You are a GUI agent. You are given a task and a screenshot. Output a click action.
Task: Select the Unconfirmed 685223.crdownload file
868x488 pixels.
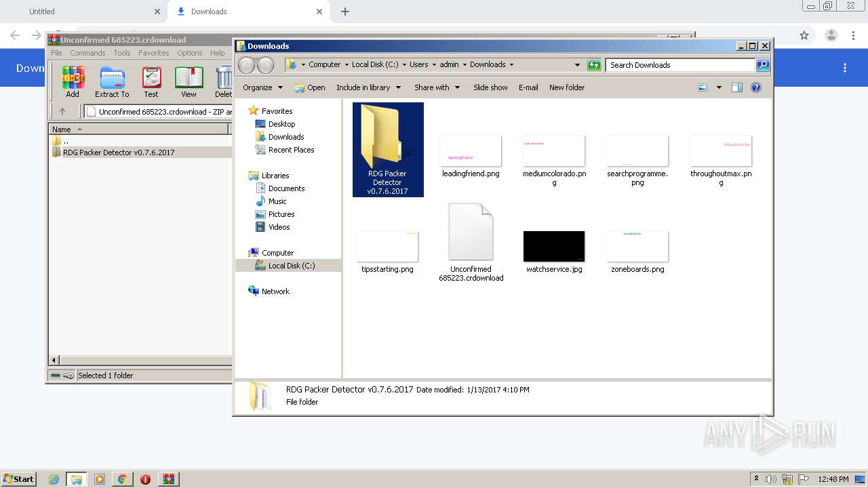(x=471, y=243)
